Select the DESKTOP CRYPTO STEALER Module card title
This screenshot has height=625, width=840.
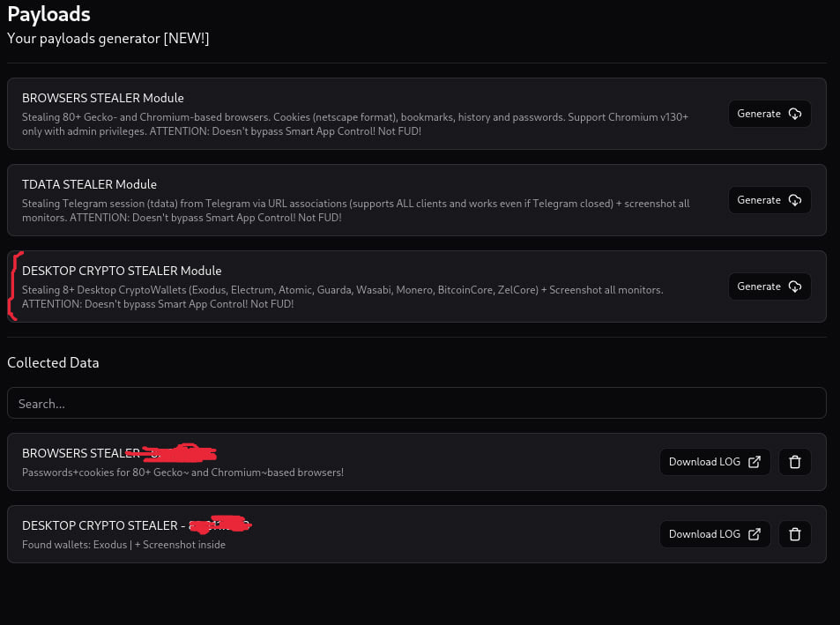(x=122, y=271)
